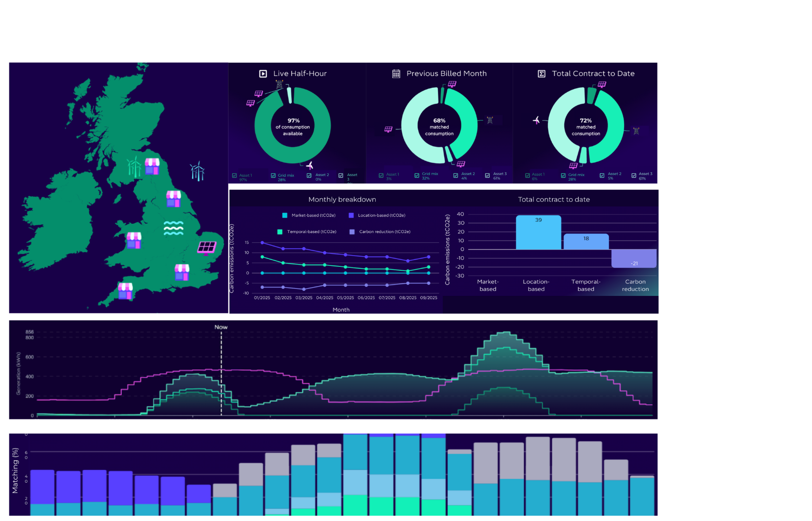Click the Monthly breakdown section title
The height and width of the screenshot is (521, 812).
pyautogui.click(x=342, y=199)
